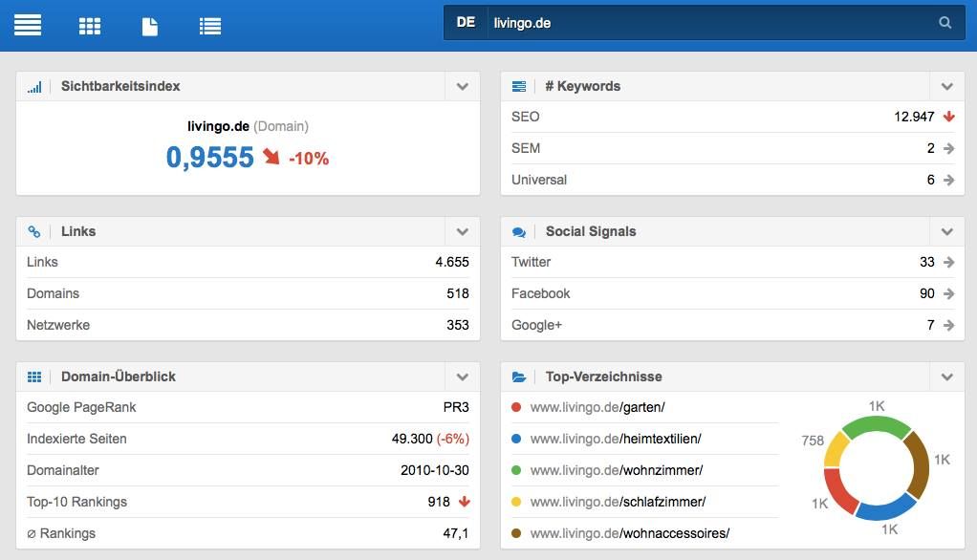The height and width of the screenshot is (560, 977).
Task: Open the www.livingo.de/garten/ directory link
Action: tap(597, 407)
